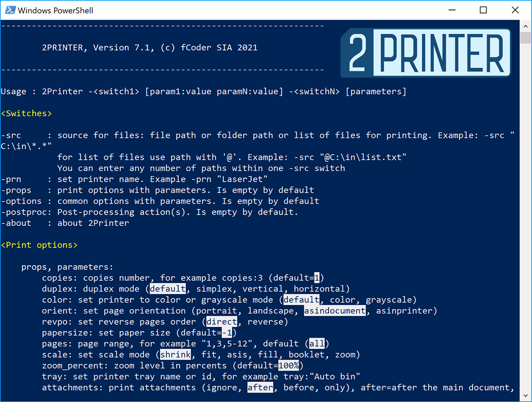Image resolution: width=532 pixels, height=402 pixels.
Task: Click the "revpo:" parameter name
Action: click(57, 322)
